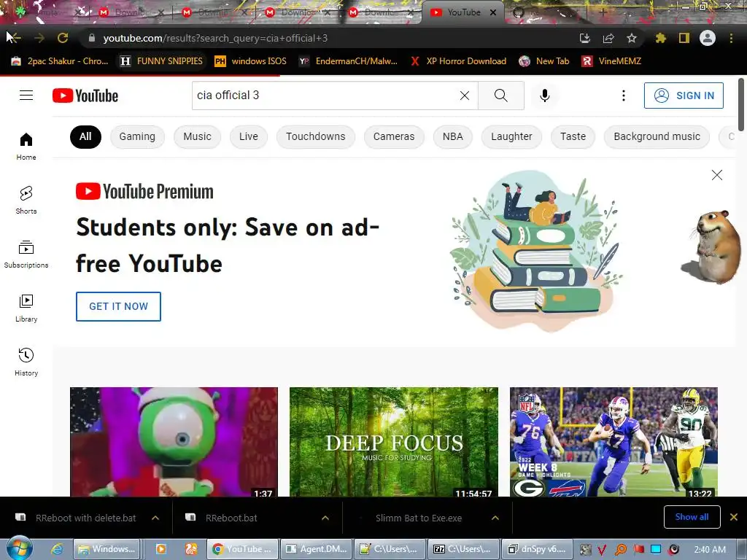Open YouTube settings three-dot menu
Screen dimensions: 747x560
(623, 96)
